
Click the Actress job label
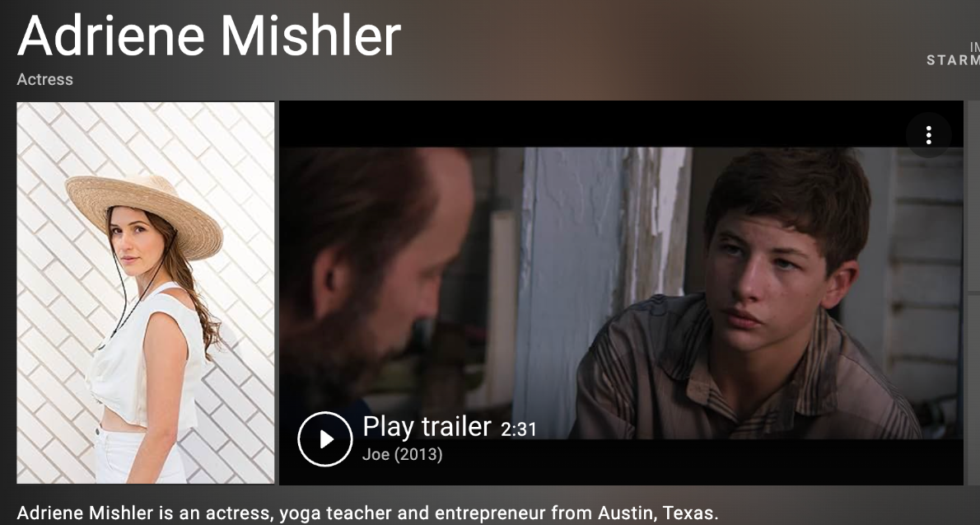click(45, 79)
